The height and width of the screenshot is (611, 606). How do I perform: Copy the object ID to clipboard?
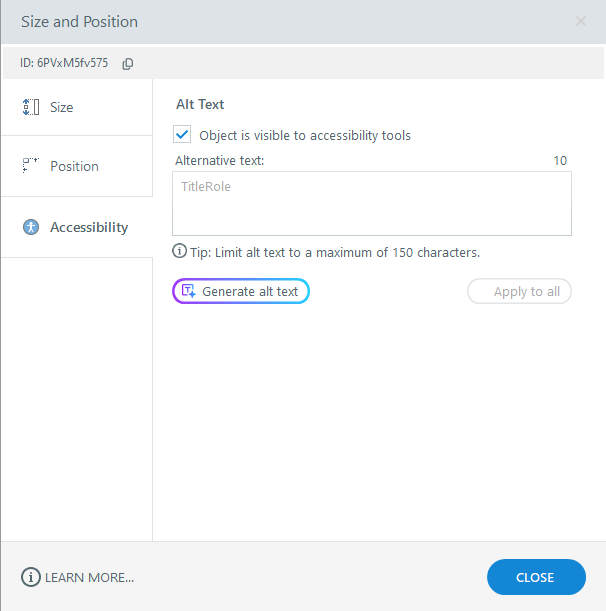[128, 63]
